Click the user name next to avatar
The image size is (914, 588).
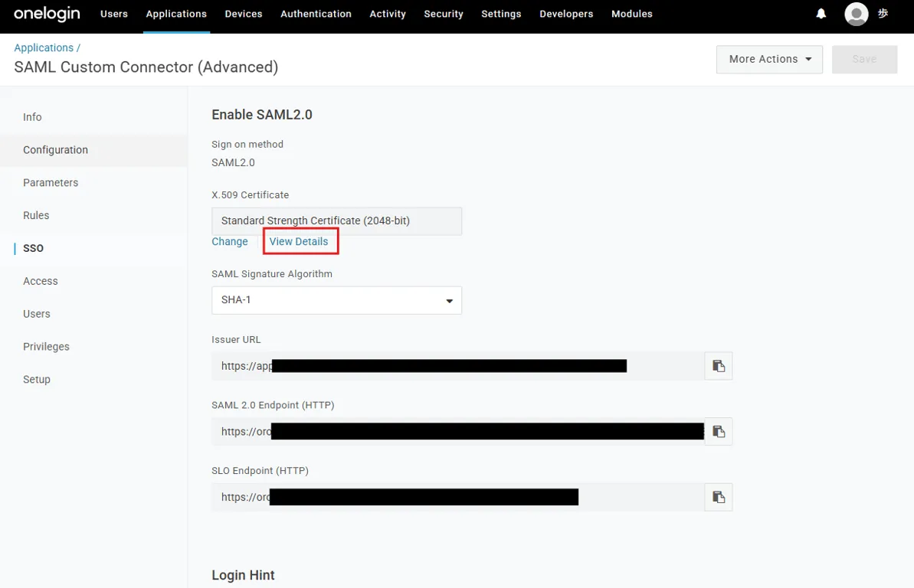pos(883,14)
